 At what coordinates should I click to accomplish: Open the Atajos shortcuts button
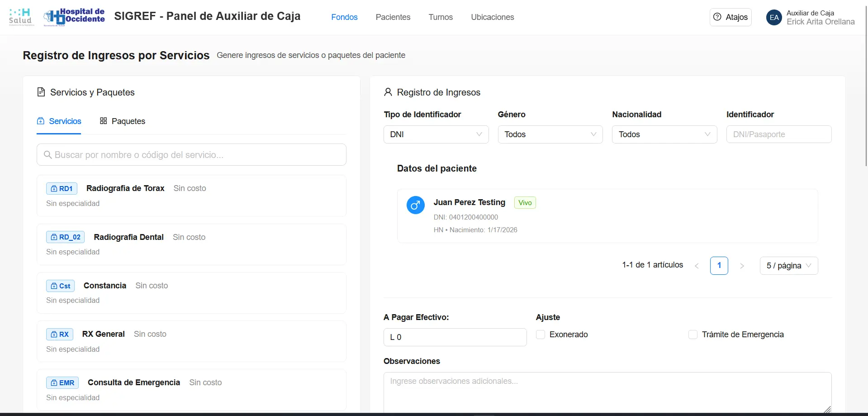(x=730, y=17)
